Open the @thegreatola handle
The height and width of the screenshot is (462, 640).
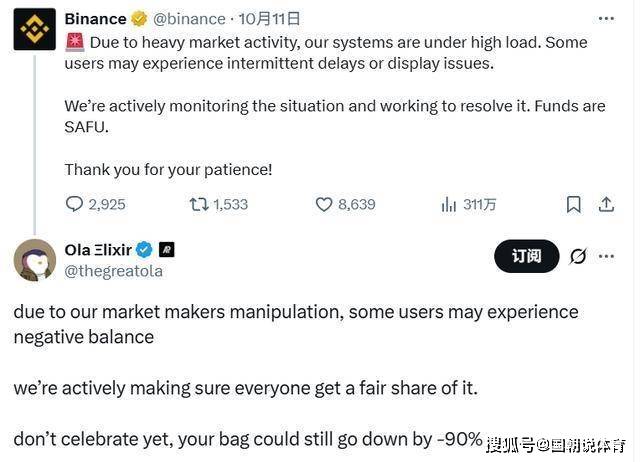[113, 270]
